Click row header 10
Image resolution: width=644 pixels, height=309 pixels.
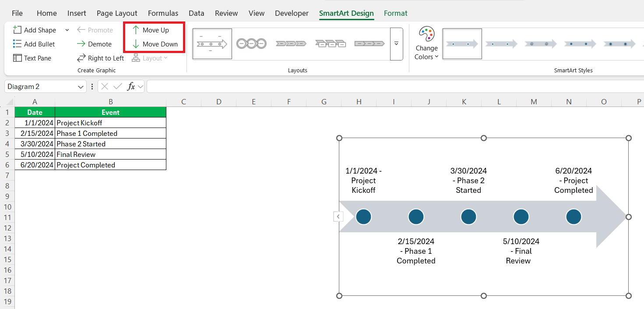point(7,207)
